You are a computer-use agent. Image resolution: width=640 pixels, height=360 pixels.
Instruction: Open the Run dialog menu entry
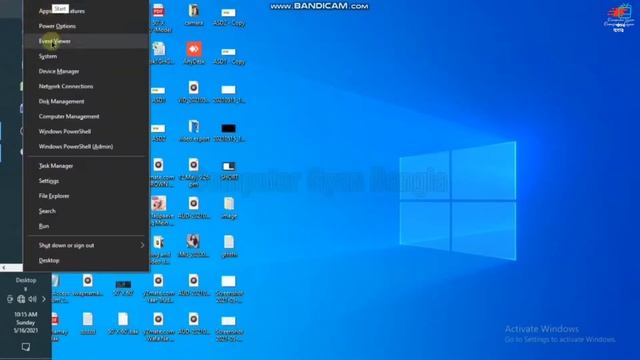coord(86,226)
